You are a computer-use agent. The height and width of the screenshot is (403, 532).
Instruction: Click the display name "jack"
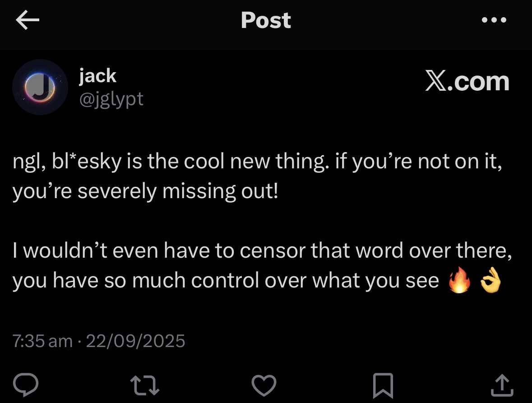click(x=97, y=76)
